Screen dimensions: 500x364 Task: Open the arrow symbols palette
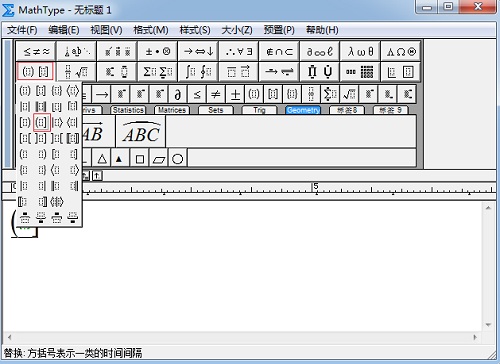click(x=198, y=51)
